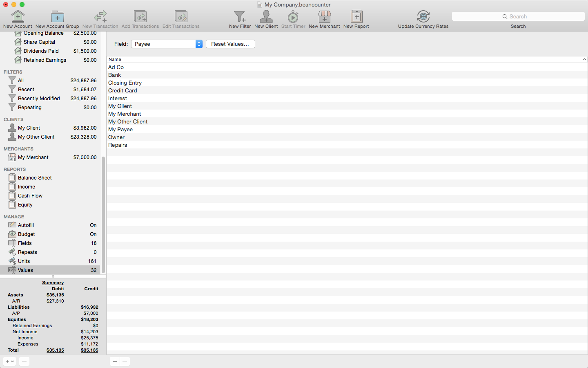
Task: Select the Budget item under Manage
Action: [x=27, y=234]
